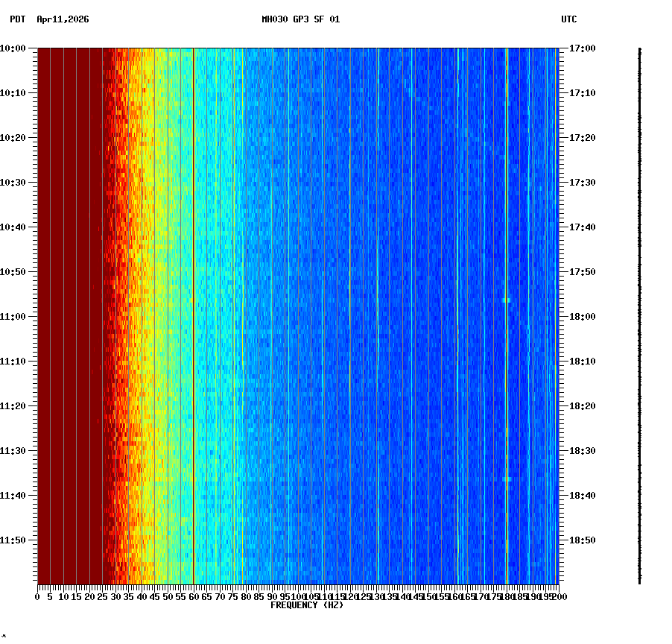Click the green anomaly spot near 180 Hz
Viewport: 672px width, 644px height.
tap(506, 300)
